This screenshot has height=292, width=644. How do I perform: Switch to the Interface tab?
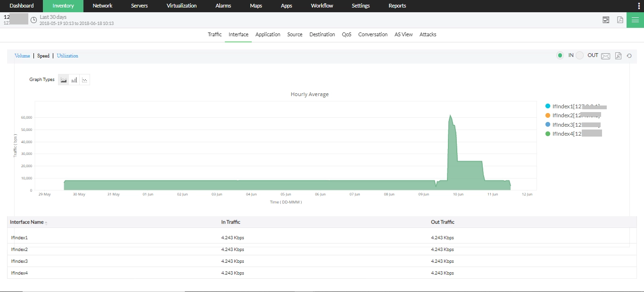click(239, 34)
